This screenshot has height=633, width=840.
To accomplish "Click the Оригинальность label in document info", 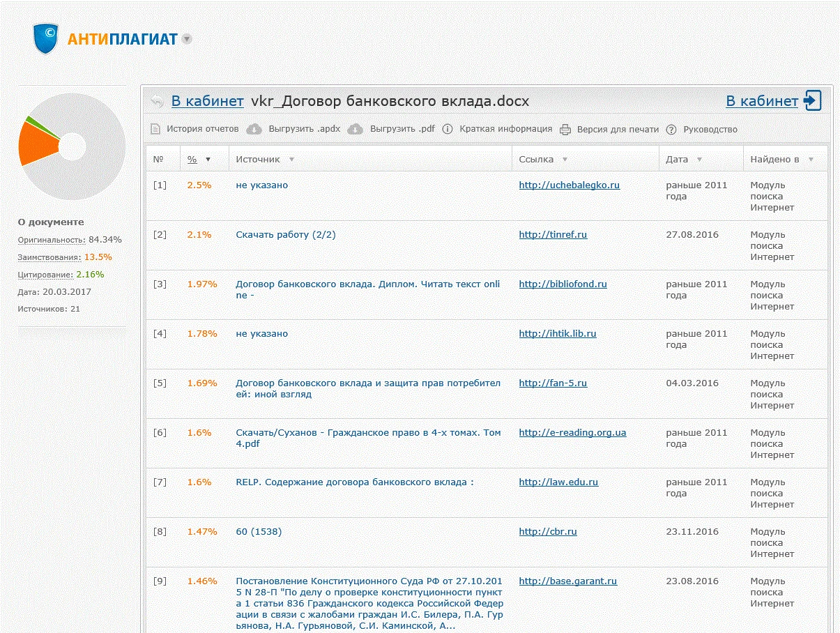I will (52, 240).
